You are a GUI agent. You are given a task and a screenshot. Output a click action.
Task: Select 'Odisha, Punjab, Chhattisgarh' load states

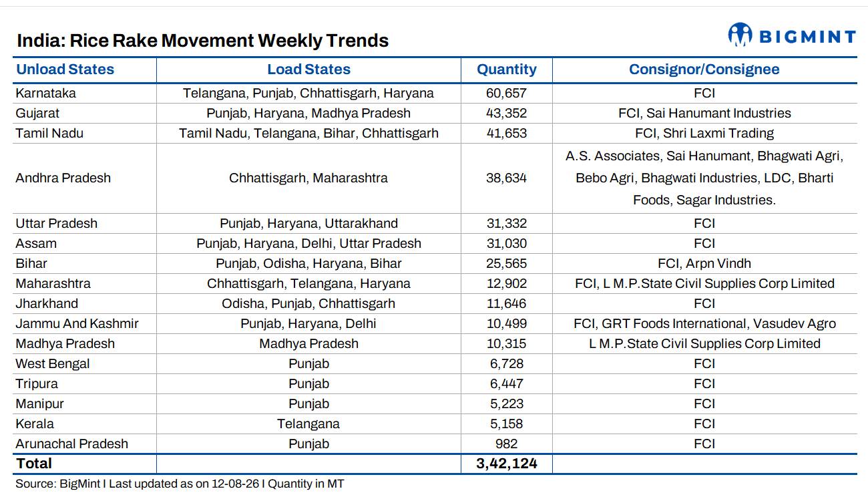(x=308, y=303)
